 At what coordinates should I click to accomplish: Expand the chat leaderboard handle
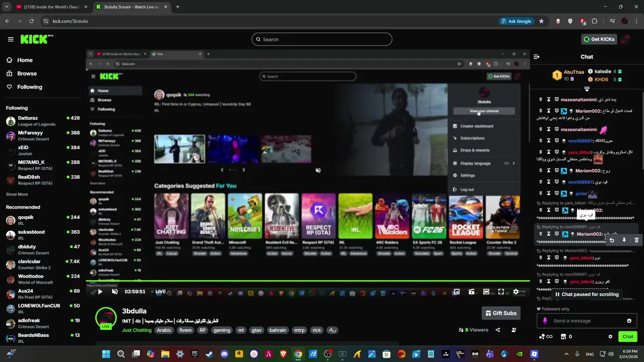587,89
